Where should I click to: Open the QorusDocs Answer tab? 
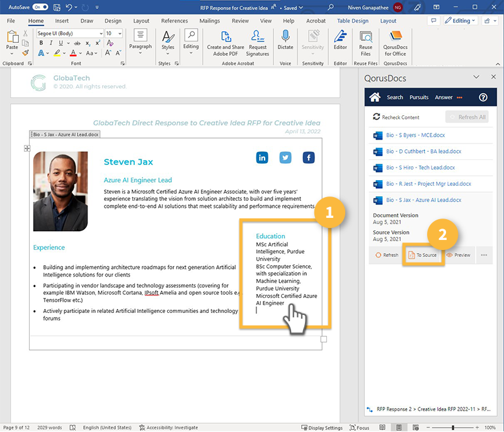(x=444, y=98)
